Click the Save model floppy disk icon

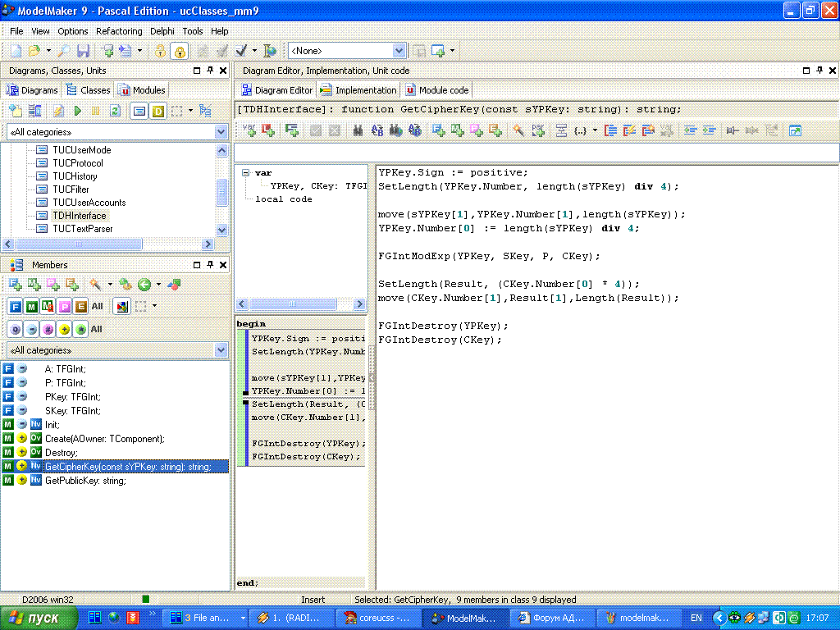click(x=84, y=51)
